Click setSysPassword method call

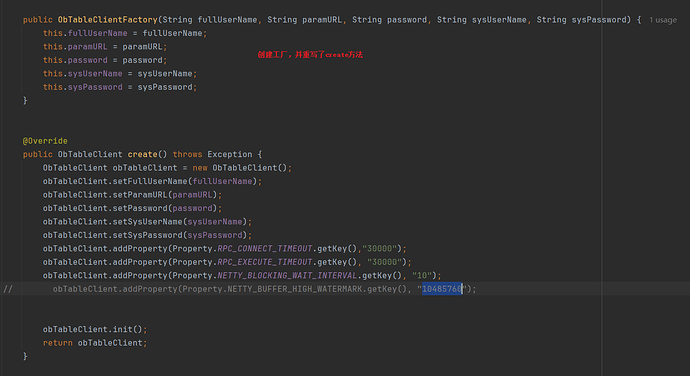click(147, 235)
